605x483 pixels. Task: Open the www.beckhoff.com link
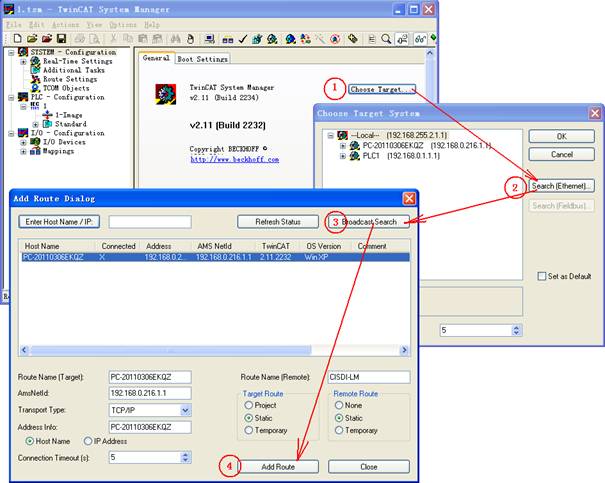(235, 159)
